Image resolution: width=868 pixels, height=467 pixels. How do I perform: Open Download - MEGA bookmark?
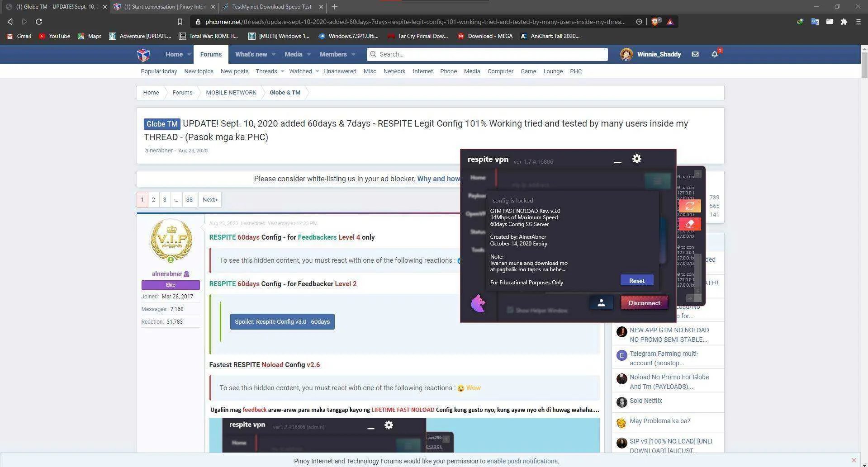485,36
